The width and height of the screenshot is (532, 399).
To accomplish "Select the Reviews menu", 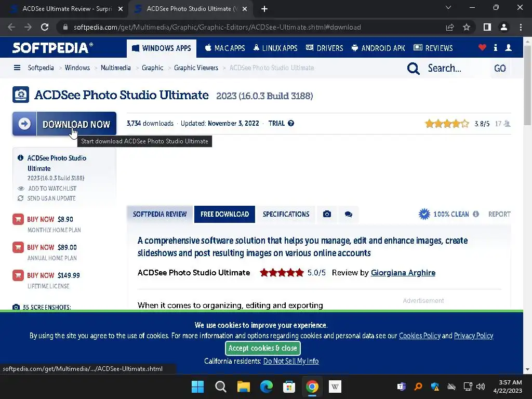I will [433, 48].
